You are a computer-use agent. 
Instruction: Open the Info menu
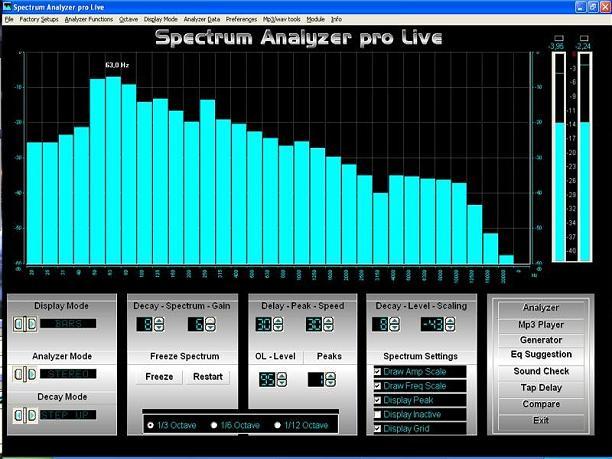[x=336, y=19]
